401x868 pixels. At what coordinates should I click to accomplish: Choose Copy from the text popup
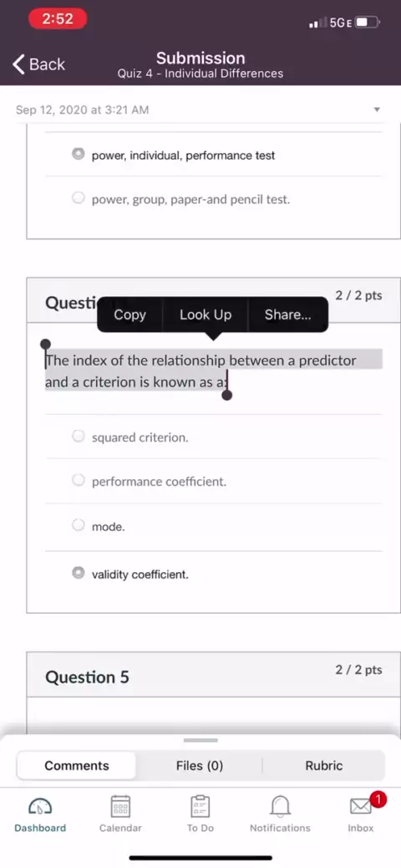coord(130,314)
